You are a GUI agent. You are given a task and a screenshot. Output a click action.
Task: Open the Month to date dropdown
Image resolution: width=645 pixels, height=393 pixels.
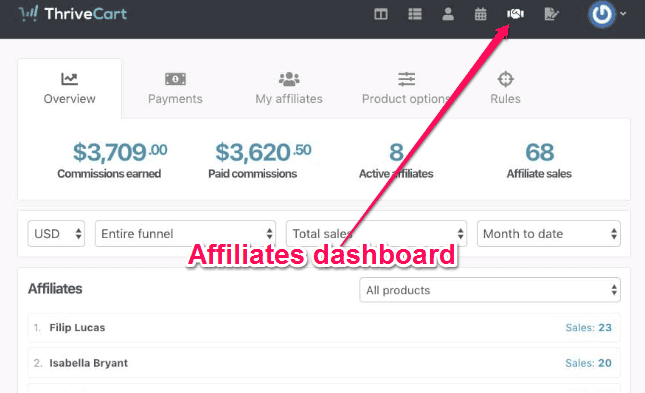point(549,234)
